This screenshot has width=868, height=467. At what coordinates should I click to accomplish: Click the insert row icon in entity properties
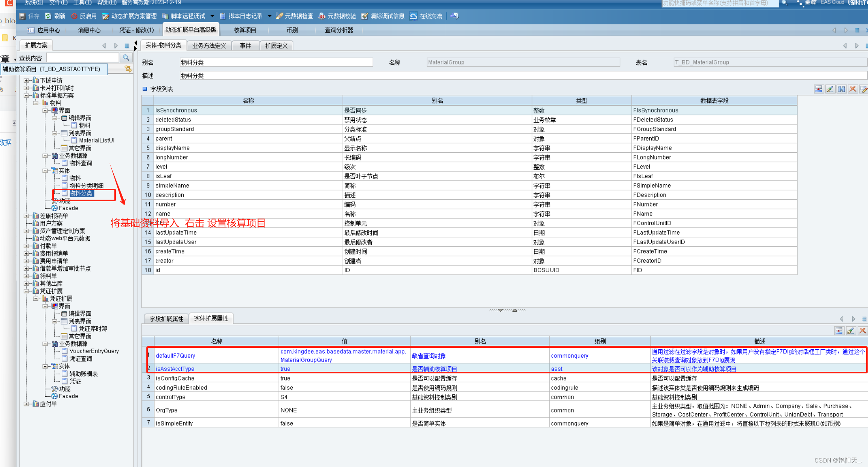click(x=839, y=331)
